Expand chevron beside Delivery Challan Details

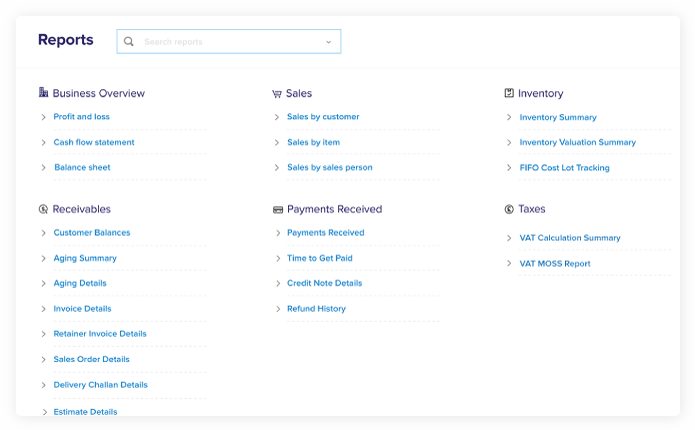[x=43, y=385]
